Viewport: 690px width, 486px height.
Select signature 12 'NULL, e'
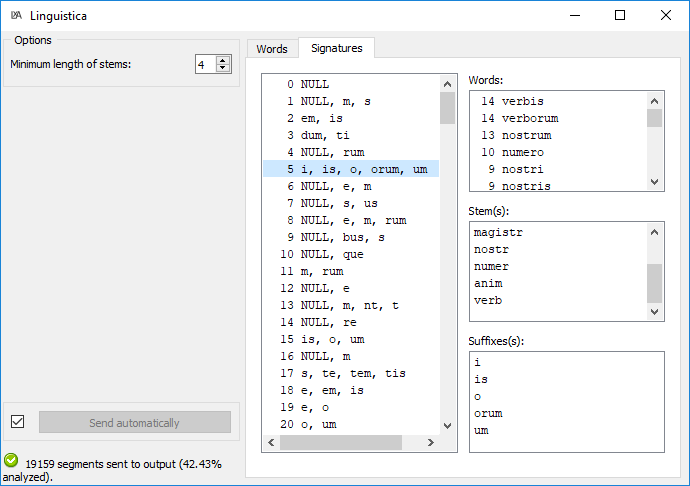click(351, 288)
